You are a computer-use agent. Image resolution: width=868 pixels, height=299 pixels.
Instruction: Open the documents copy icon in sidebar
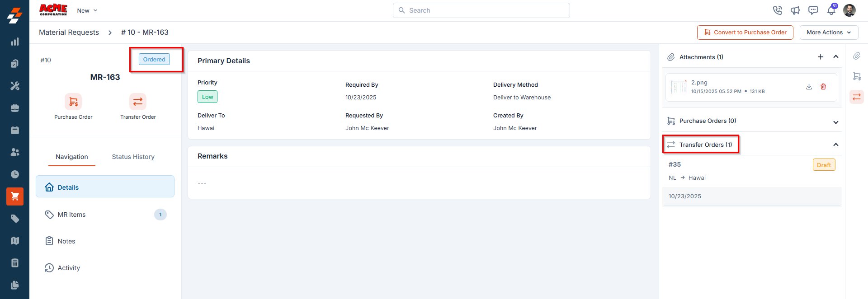tap(15, 285)
